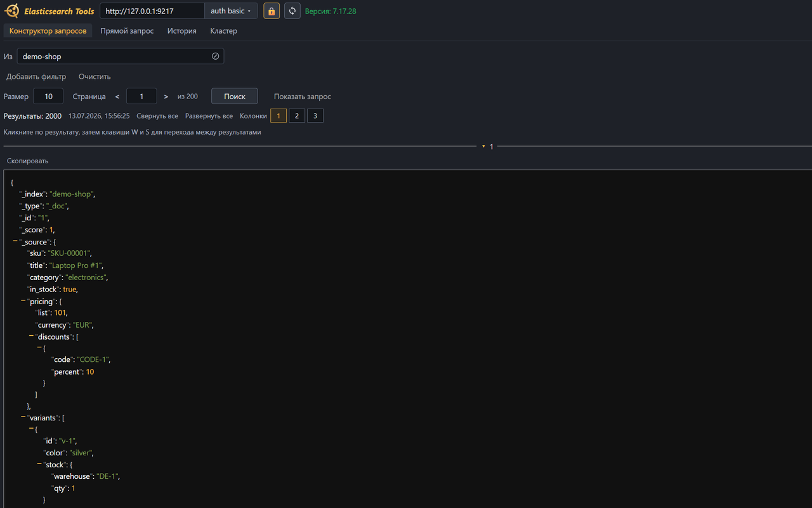This screenshot has width=812, height=508.
Task: Click the list price 101 value
Action: click(x=60, y=313)
